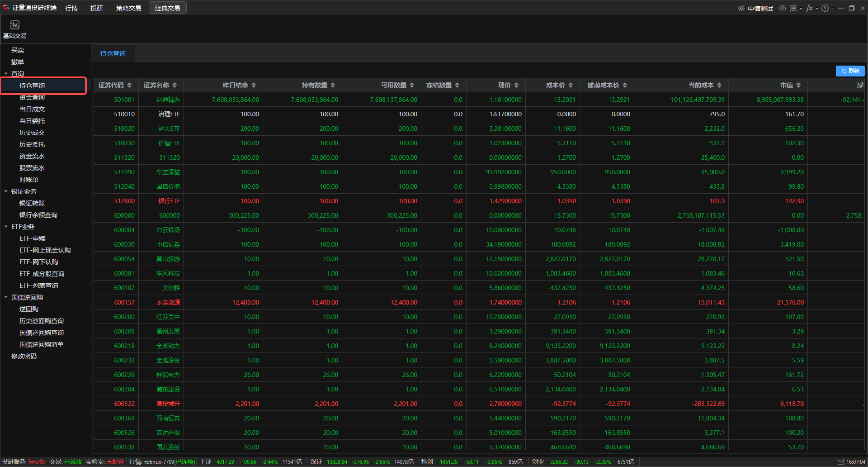This screenshot has width=868, height=467.
Task: Click the app logo in title bar
Action: [6, 8]
